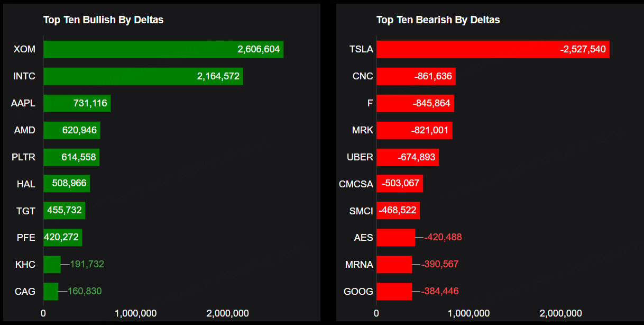Select the CMCSA red bar
The image size is (644, 325).
399,184
